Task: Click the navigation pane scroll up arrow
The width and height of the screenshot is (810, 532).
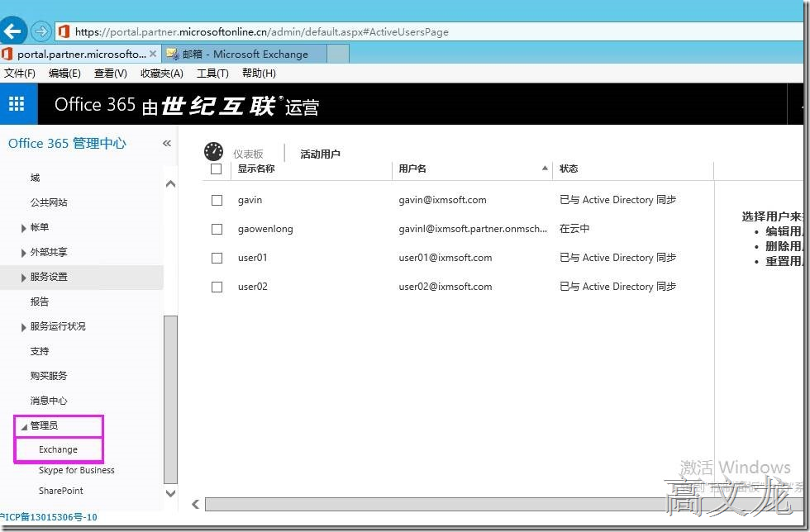Action: (170, 184)
